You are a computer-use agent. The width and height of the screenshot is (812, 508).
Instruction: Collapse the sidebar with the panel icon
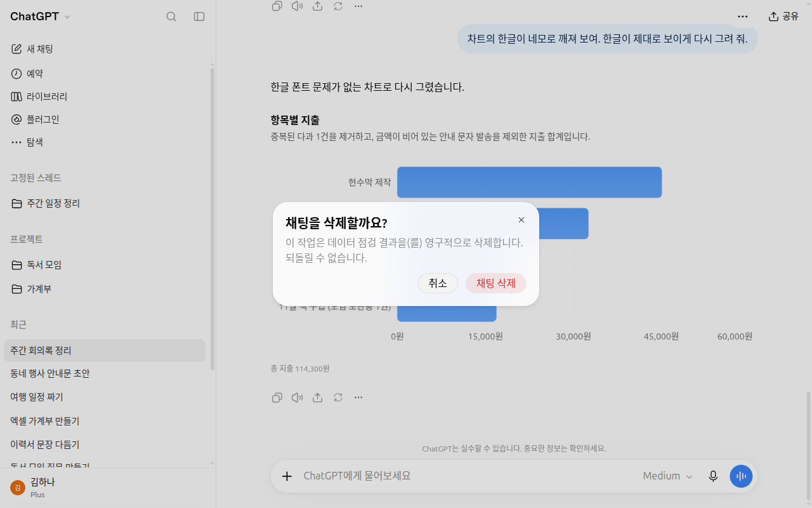tap(199, 17)
